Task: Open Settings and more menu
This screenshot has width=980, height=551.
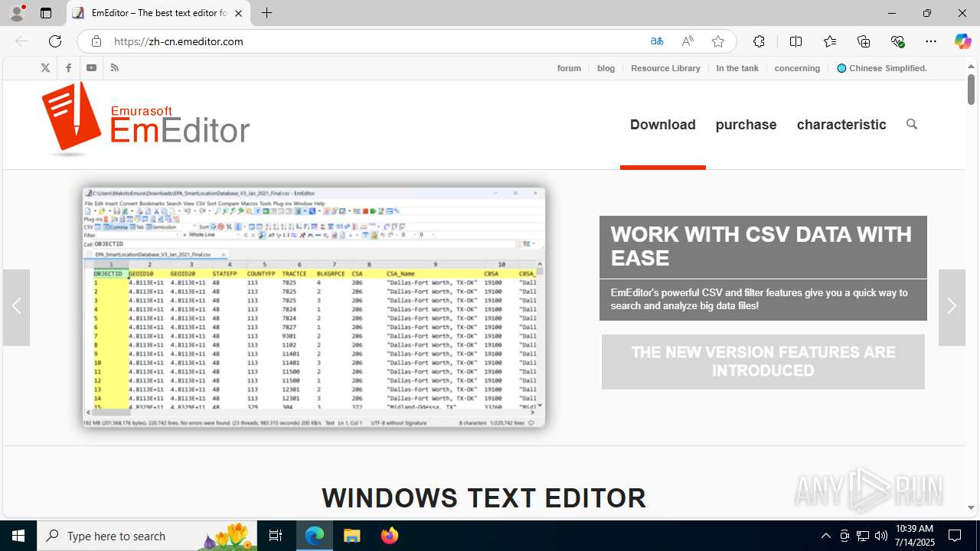Action: pyautogui.click(x=931, y=41)
